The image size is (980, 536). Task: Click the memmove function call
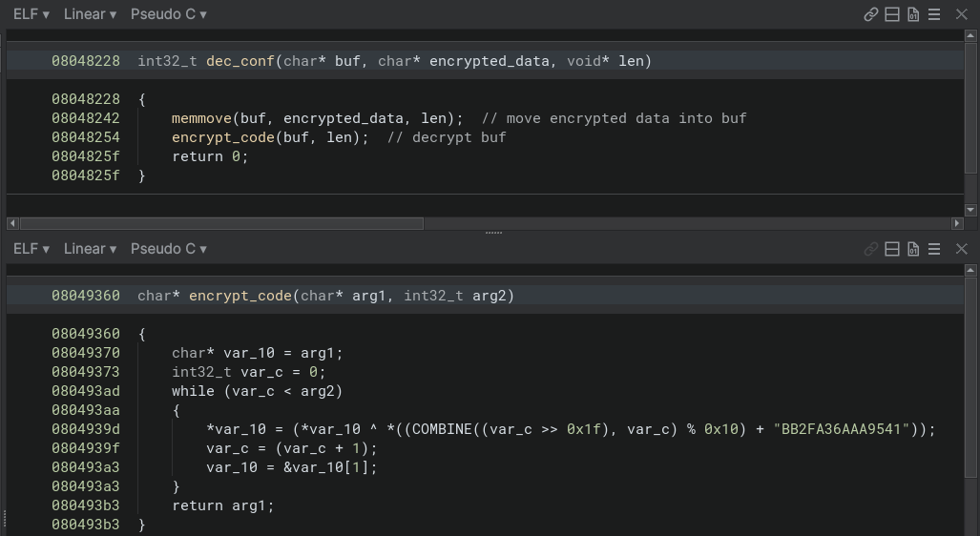(201, 118)
